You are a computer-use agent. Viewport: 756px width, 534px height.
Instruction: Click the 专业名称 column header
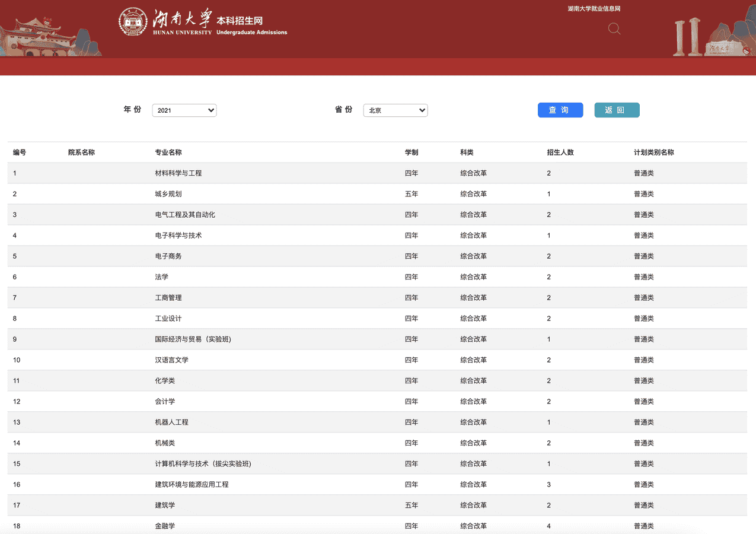pyautogui.click(x=168, y=152)
